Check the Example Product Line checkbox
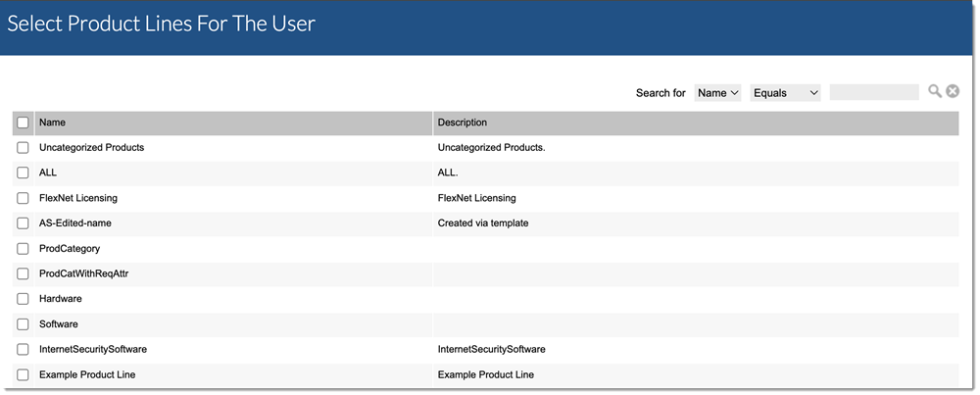The image size is (980, 395). [24, 375]
